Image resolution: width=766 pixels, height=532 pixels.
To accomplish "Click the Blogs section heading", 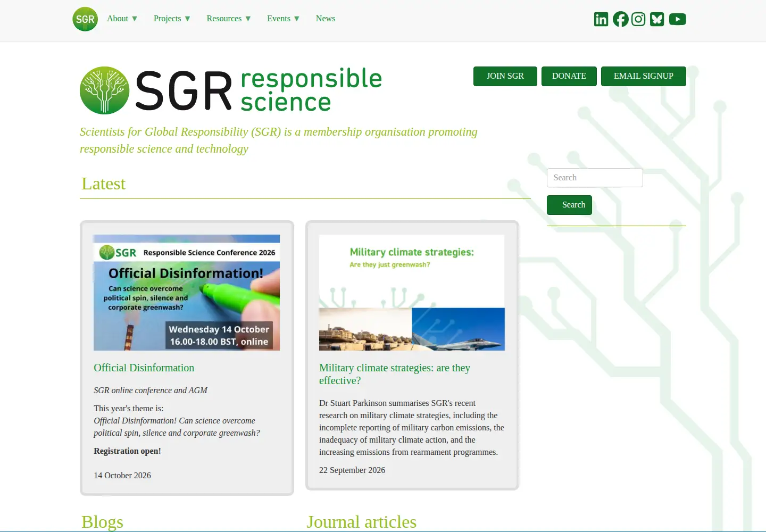I will coord(102,522).
